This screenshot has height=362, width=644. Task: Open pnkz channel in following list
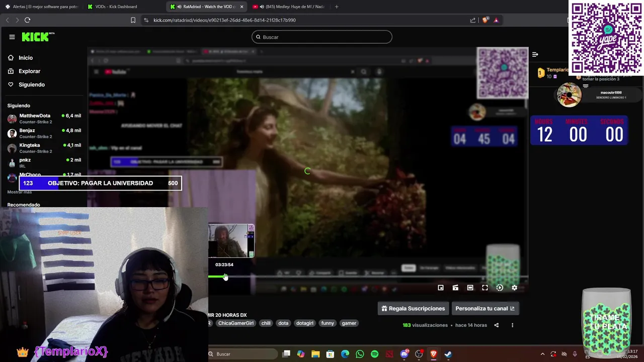(x=44, y=162)
